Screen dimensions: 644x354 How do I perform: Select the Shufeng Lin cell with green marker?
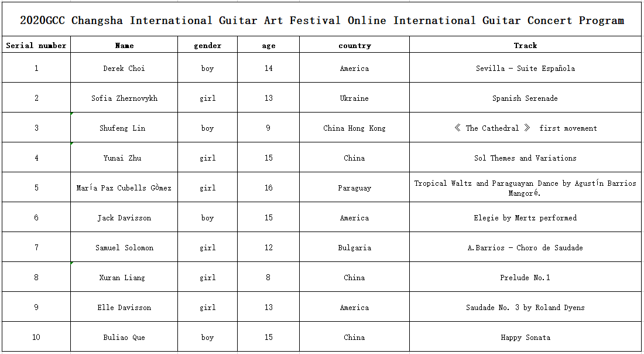[124, 128]
